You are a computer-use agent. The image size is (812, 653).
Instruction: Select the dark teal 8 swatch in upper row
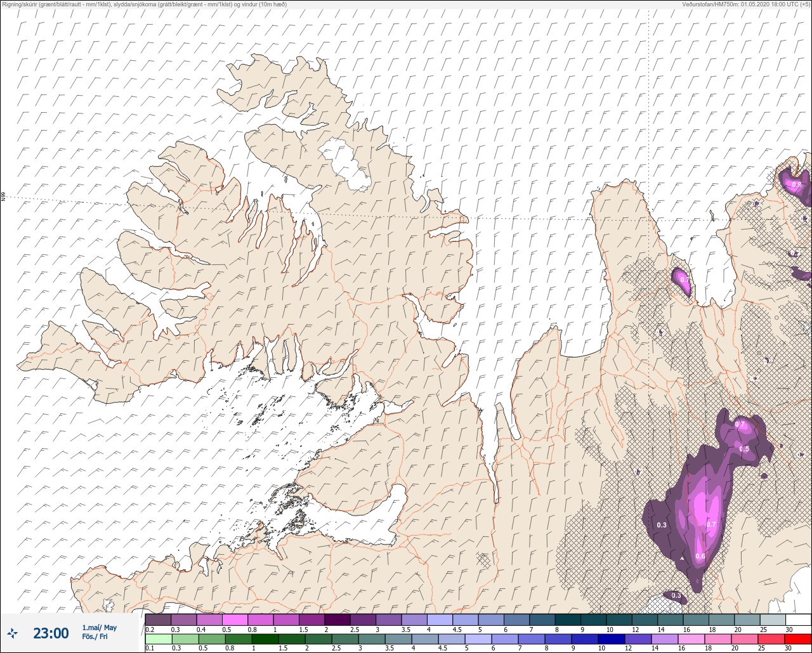(568, 619)
